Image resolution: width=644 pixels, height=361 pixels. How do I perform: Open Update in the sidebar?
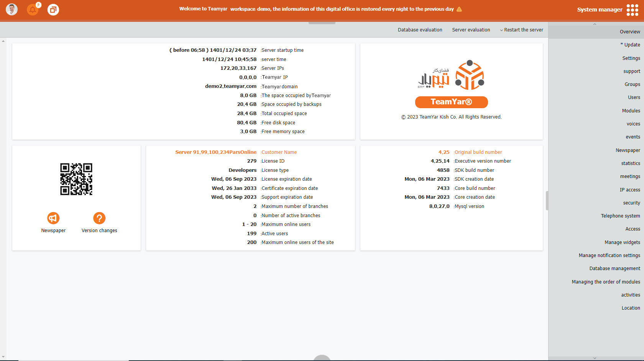630,45
